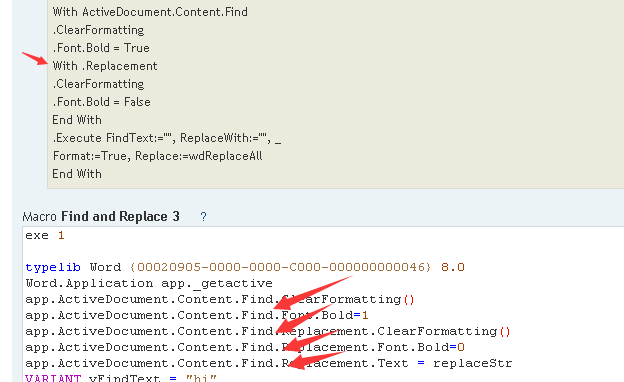The height and width of the screenshot is (382, 624).
Task: Click the red arrow over Find.Font.Bold=1 line
Action: pyautogui.click(x=303, y=319)
